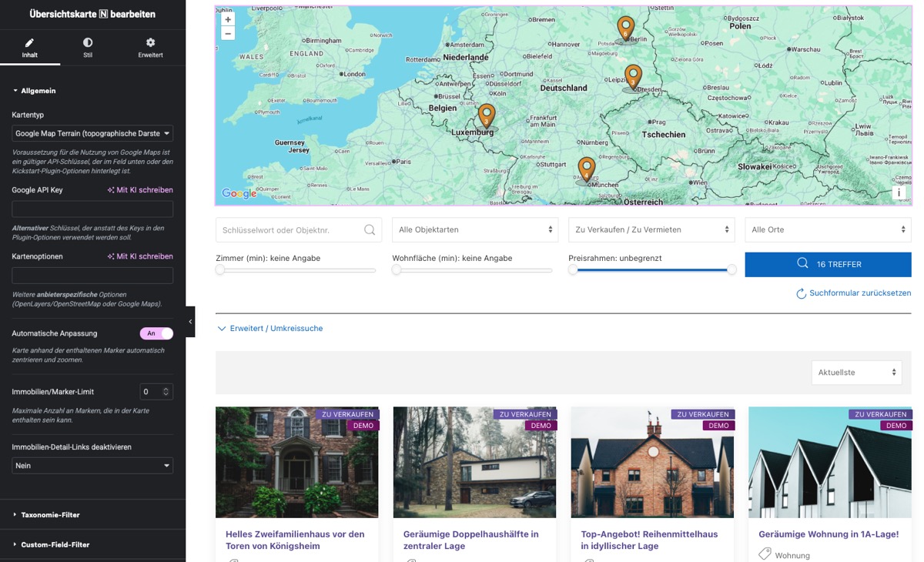Open the Alle Objektarten dropdown
This screenshot has width=924, height=562.
point(474,229)
